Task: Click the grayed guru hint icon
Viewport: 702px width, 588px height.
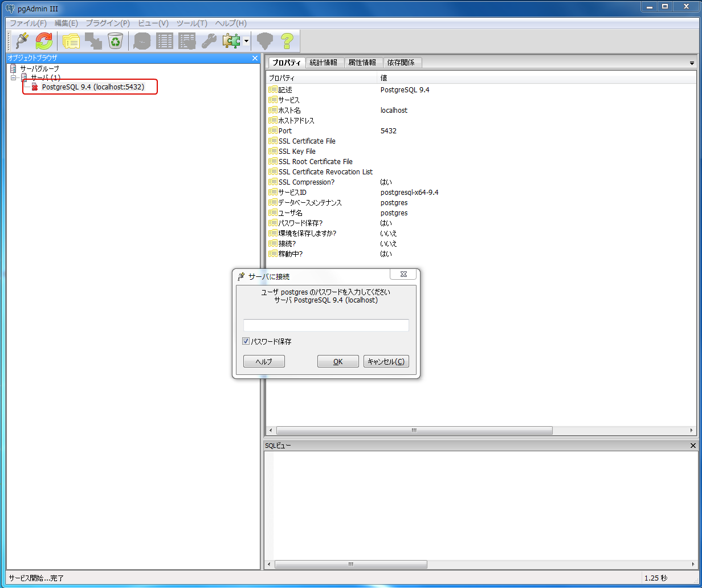Action: [265, 41]
